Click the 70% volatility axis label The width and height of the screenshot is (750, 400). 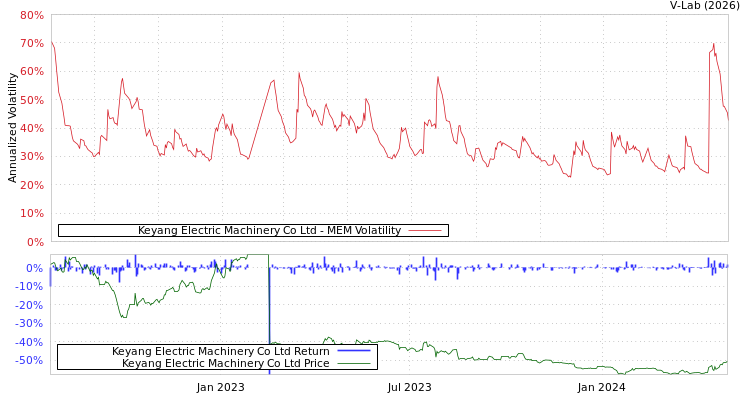click(31, 44)
